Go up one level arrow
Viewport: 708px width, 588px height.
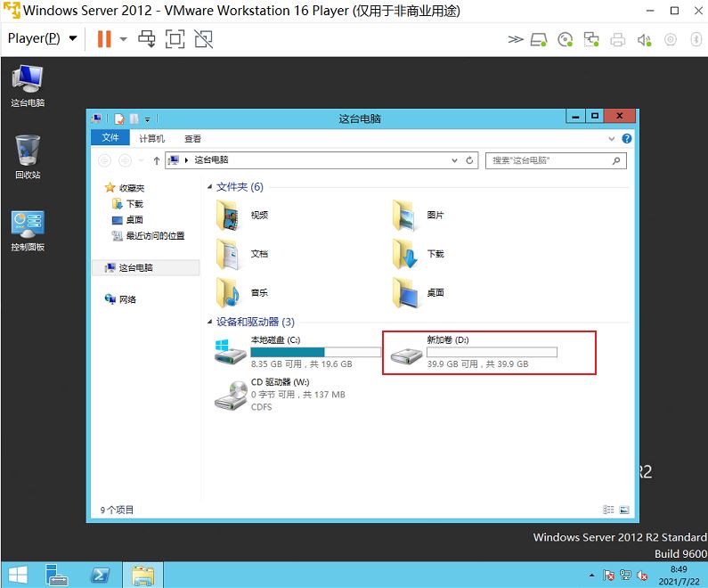tap(156, 160)
